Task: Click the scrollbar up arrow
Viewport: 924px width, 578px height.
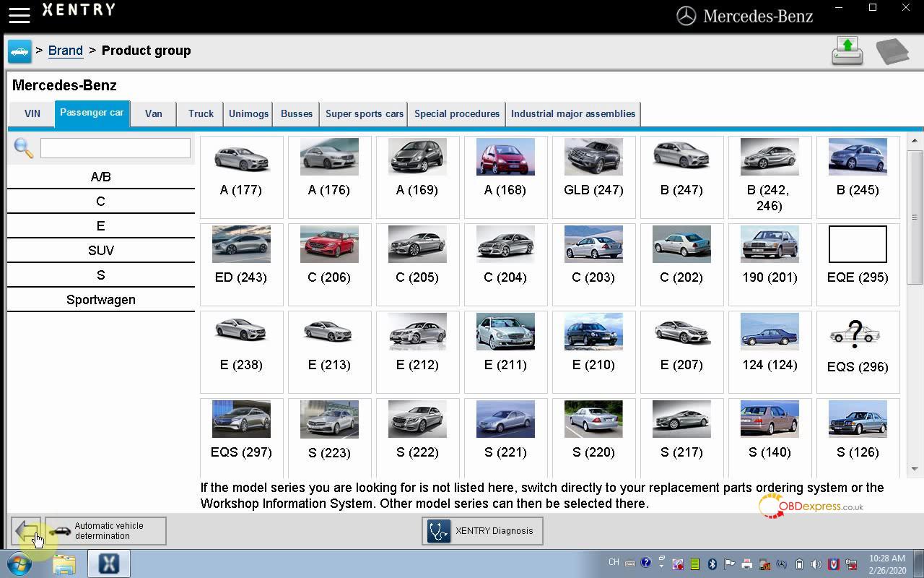Action: [x=915, y=141]
